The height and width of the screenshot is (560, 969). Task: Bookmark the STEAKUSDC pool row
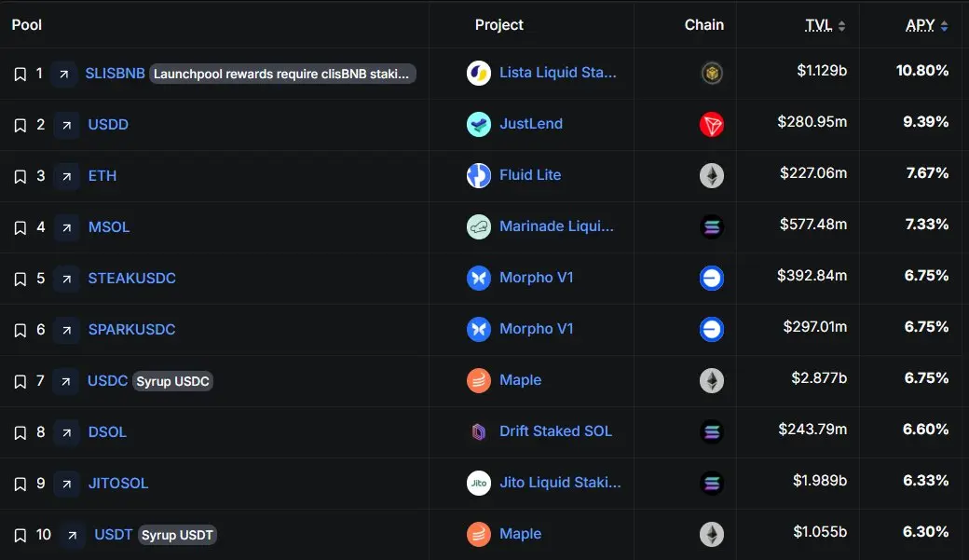pyautogui.click(x=20, y=280)
